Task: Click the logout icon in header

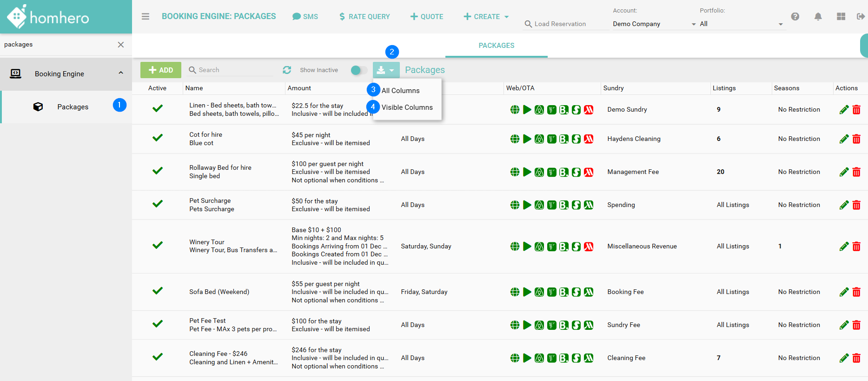Action: 861,16
